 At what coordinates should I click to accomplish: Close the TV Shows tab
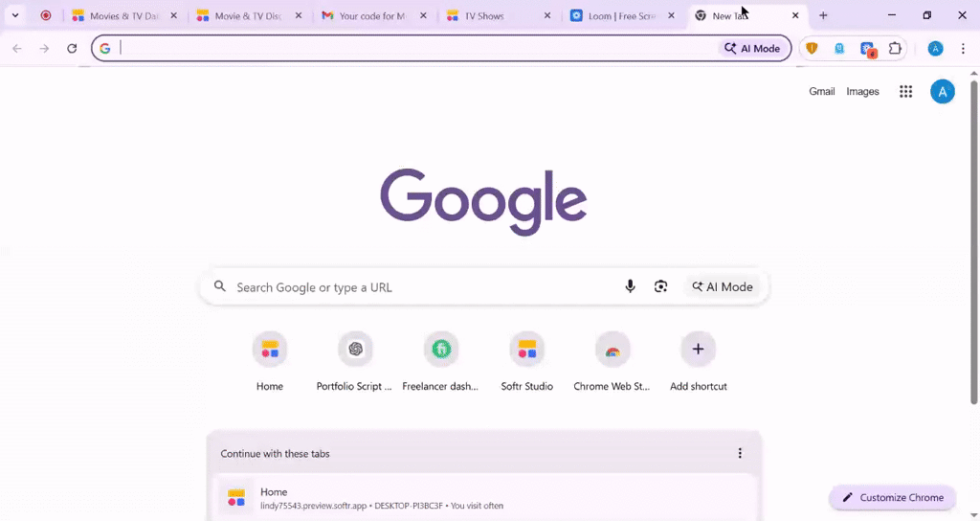pyautogui.click(x=546, y=15)
